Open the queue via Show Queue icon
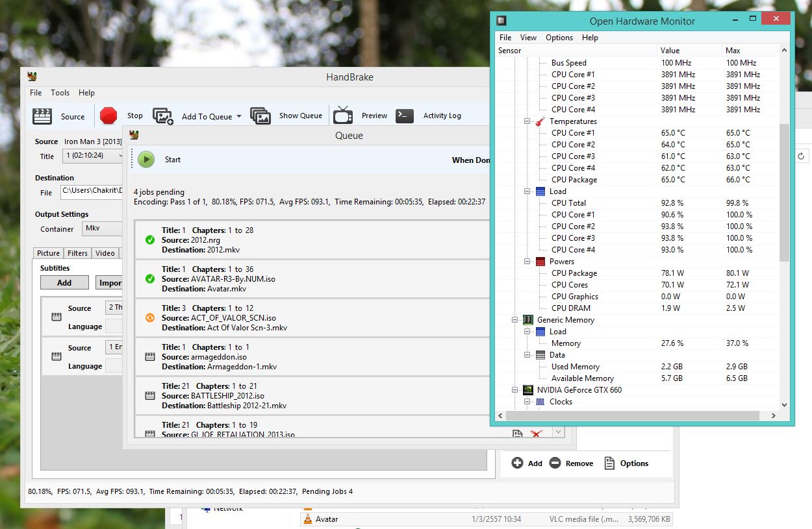The height and width of the screenshot is (529, 812). [x=260, y=116]
